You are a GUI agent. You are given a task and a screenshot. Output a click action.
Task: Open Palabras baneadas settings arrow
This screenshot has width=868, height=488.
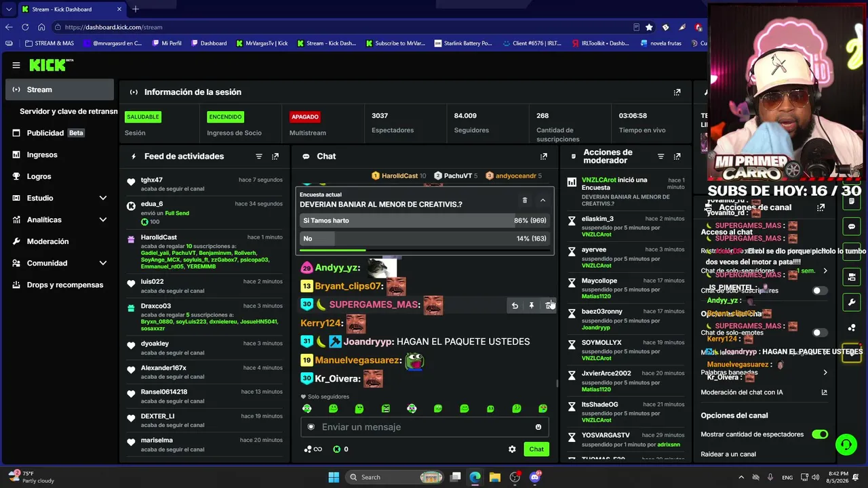point(825,373)
